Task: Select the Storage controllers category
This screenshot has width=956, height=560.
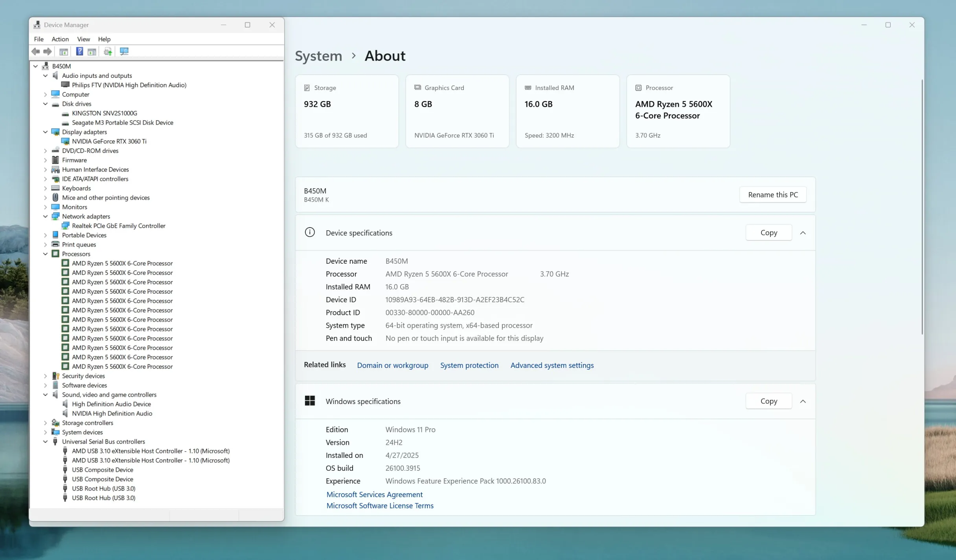Action: 87,423
